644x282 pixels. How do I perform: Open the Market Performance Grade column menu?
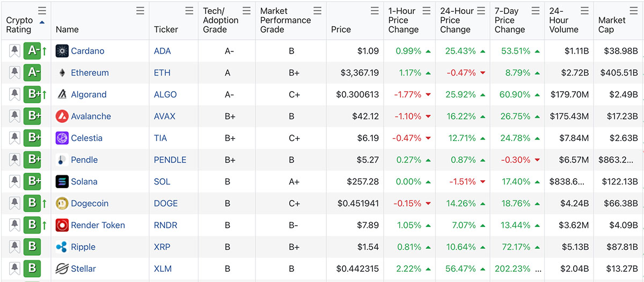(318, 11)
